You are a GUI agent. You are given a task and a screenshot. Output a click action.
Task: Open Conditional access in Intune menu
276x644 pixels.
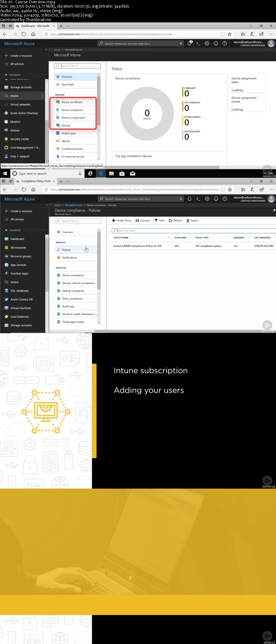click(x=72, y=149)
